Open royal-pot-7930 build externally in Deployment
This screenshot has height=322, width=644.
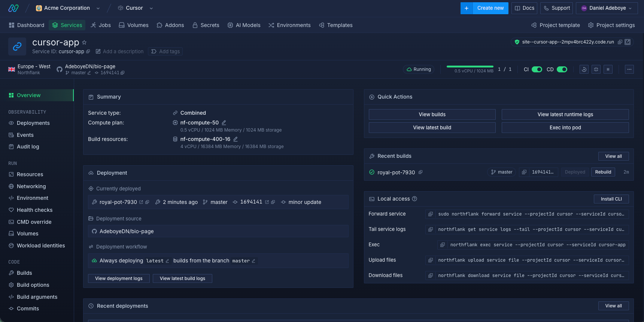point(141,202)
